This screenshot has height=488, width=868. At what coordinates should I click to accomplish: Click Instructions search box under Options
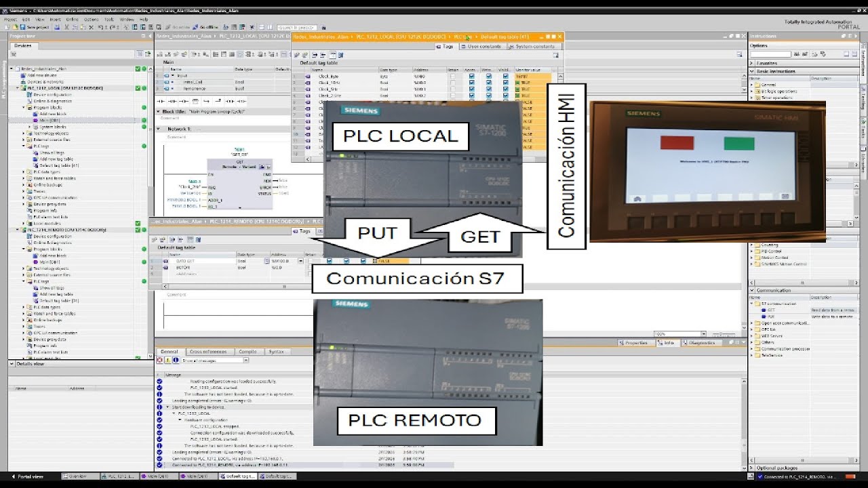click(770, 54)
